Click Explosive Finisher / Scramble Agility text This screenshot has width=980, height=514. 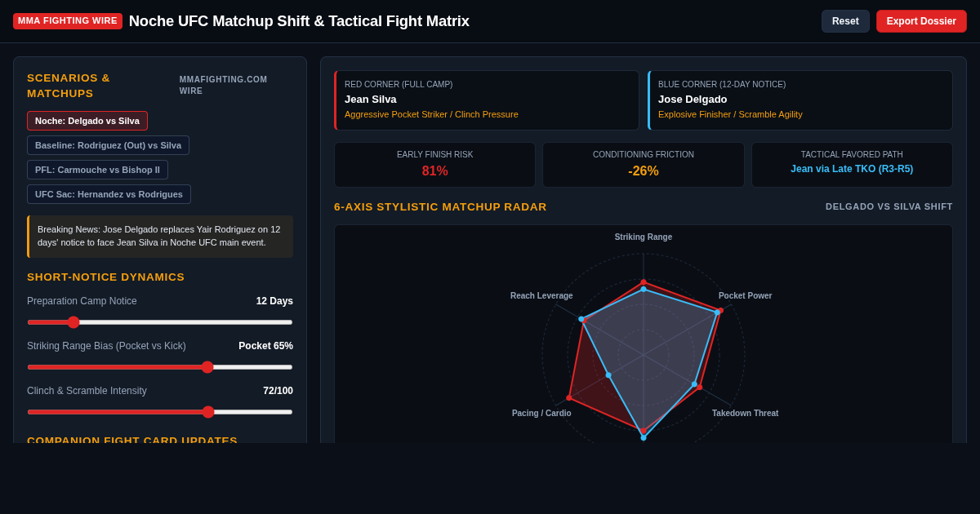[x=730, y=114]
